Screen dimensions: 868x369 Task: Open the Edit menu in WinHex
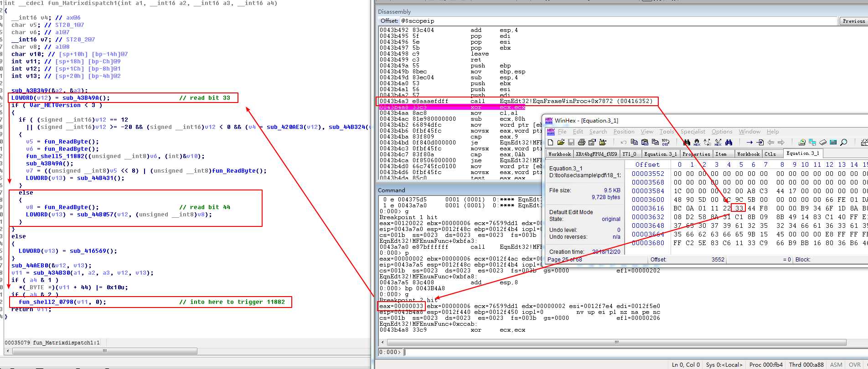pos(578,132)
